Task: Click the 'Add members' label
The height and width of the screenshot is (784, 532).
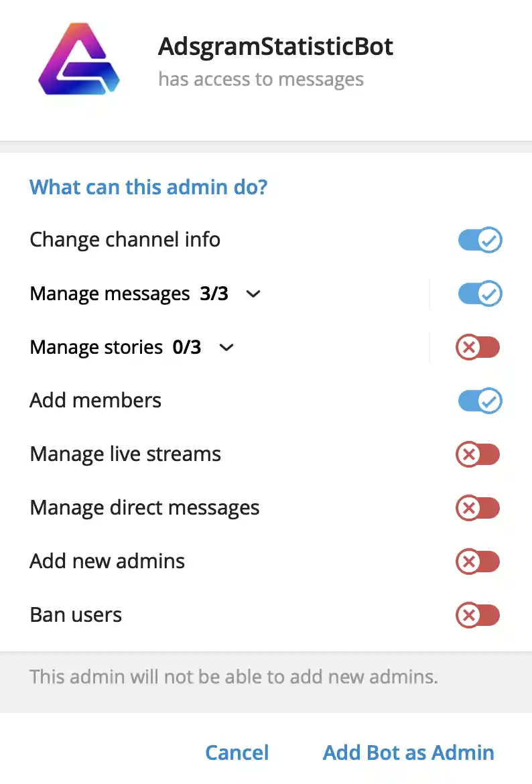Action: click(x=96, y=401)
